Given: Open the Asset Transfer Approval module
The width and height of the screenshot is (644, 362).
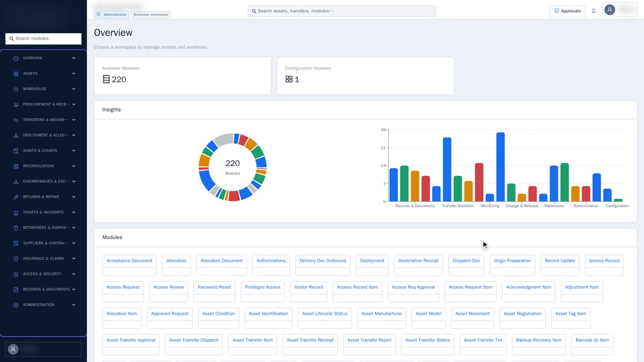Looking at the screenshot, I should pos(131,345).
